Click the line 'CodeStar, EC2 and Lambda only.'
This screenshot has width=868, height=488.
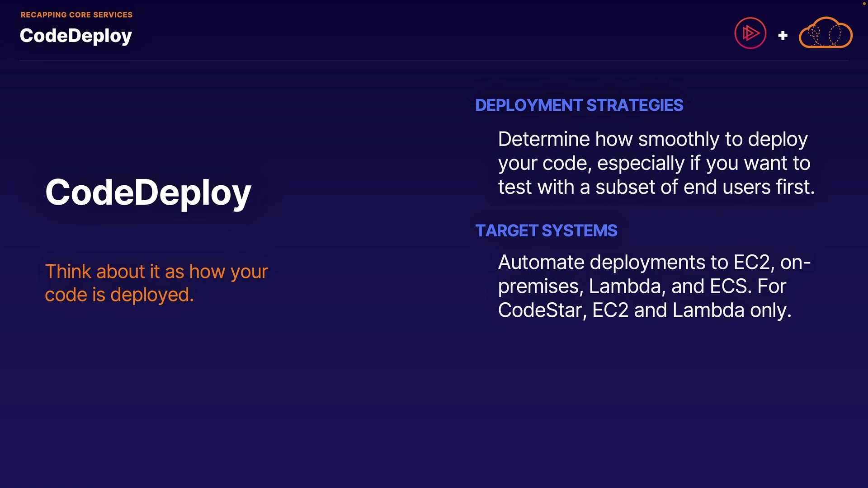[644, 310]
